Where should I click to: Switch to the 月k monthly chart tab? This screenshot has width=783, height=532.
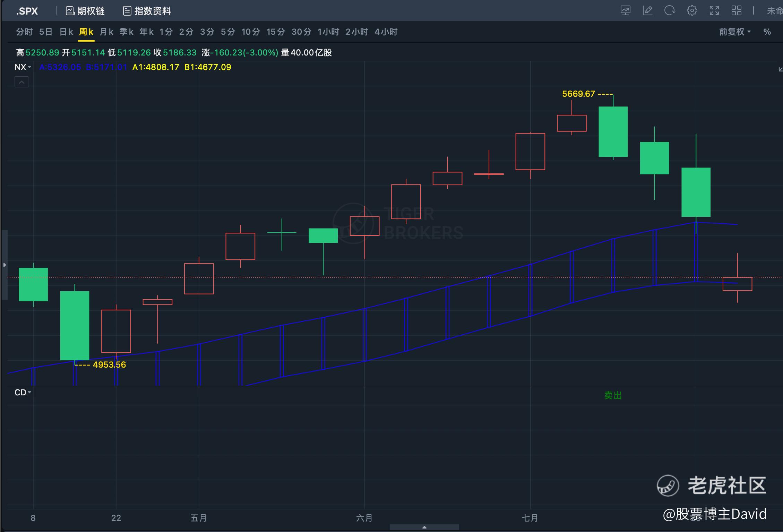tap(106, 32)
